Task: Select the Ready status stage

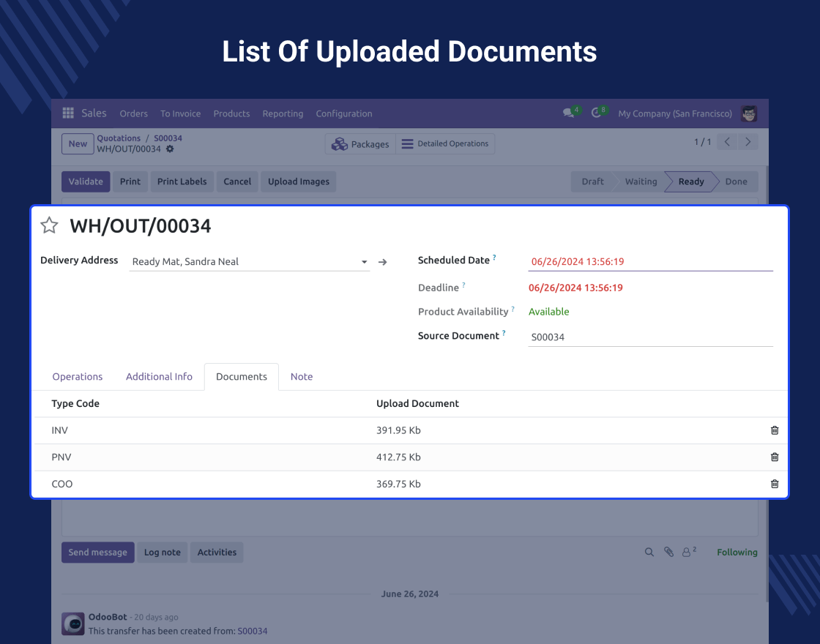Action: [691, 181]
